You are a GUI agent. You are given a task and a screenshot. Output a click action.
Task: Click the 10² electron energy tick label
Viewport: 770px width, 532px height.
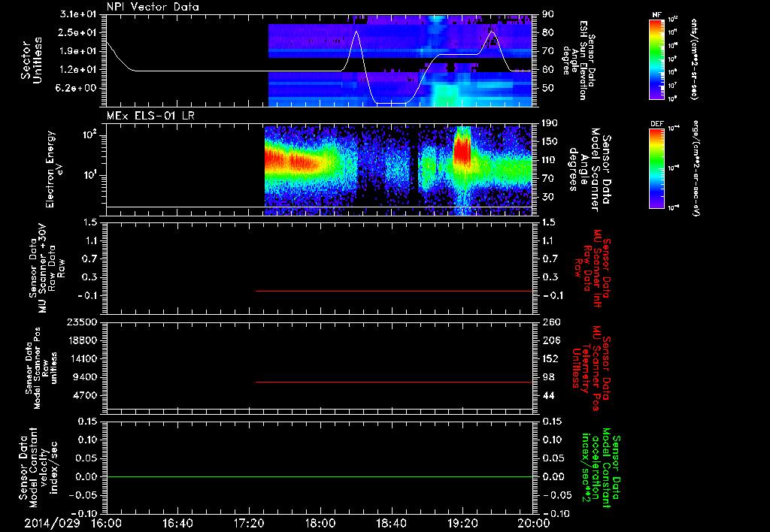[92, 135]
